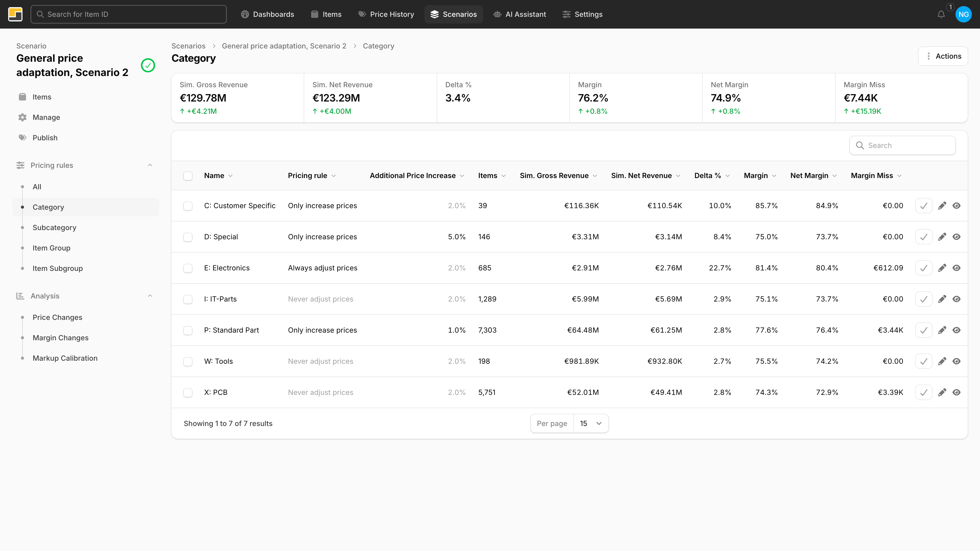Open the NG user avatar menu

(x=963, y=15)
